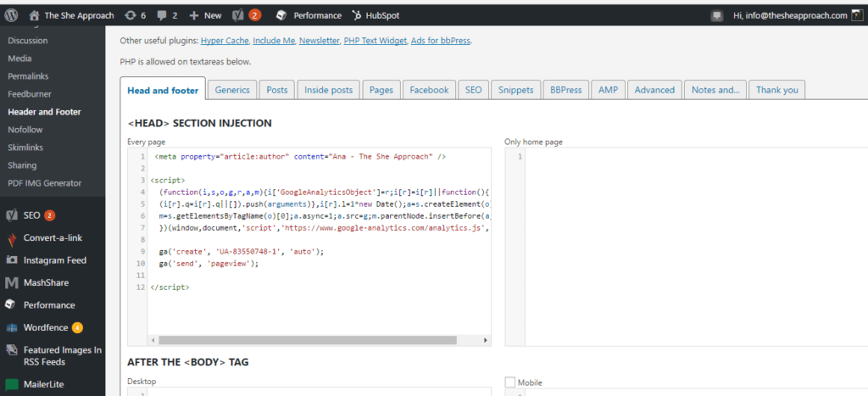Click the plus New content icon
The image size is (868, 396).
point(194,15)
